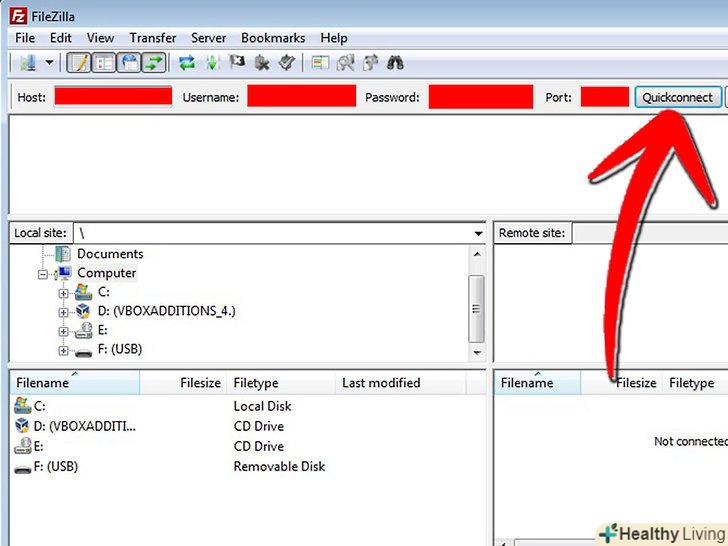Open the Local site path dropdown
Screen dimensions: 728x546
click(478, 234)
